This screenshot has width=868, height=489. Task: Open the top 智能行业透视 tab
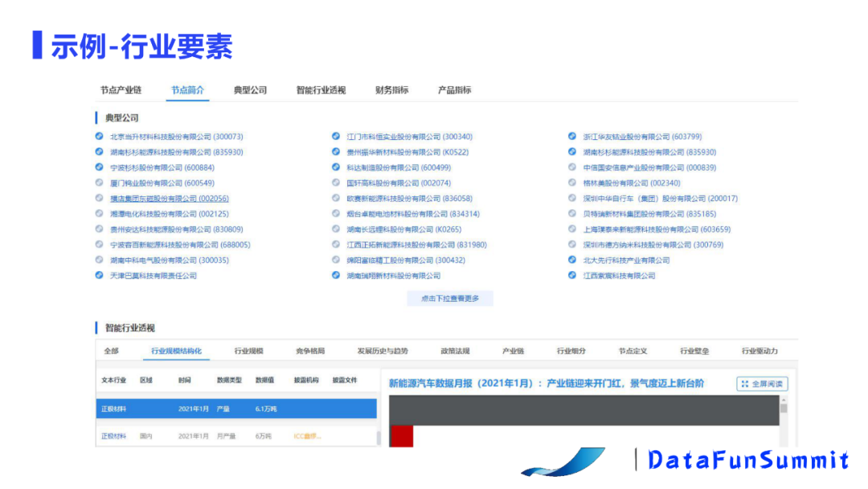click(321, 90)
